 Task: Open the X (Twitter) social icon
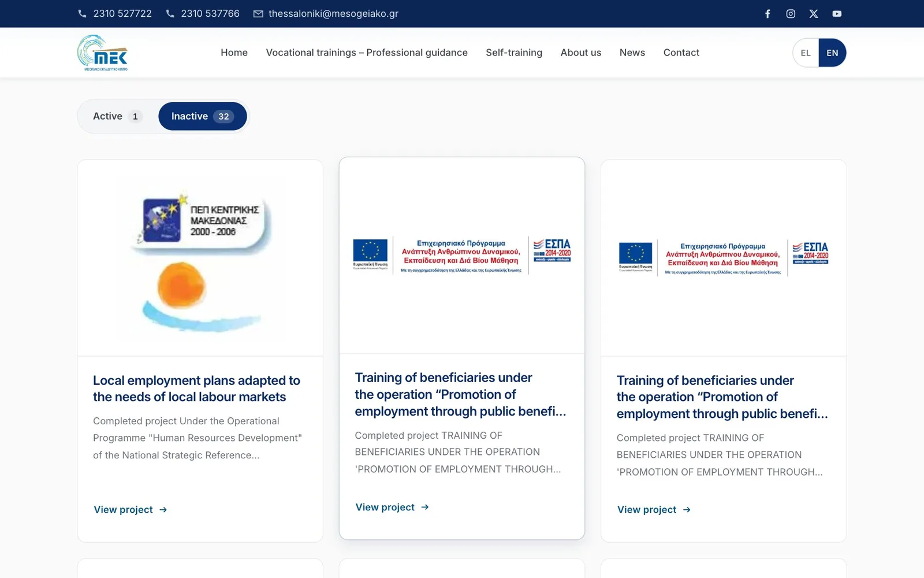click(814, 14)
